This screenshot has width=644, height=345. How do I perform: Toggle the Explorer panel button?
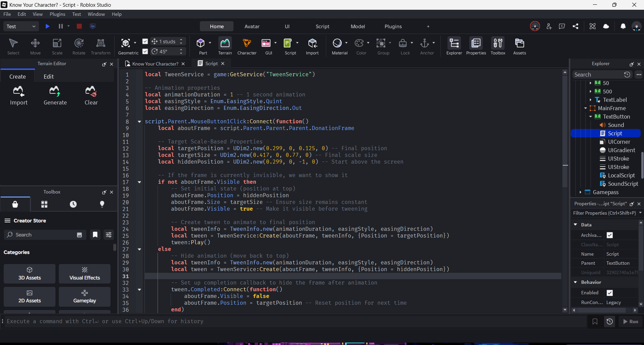[x=454, y=46]
